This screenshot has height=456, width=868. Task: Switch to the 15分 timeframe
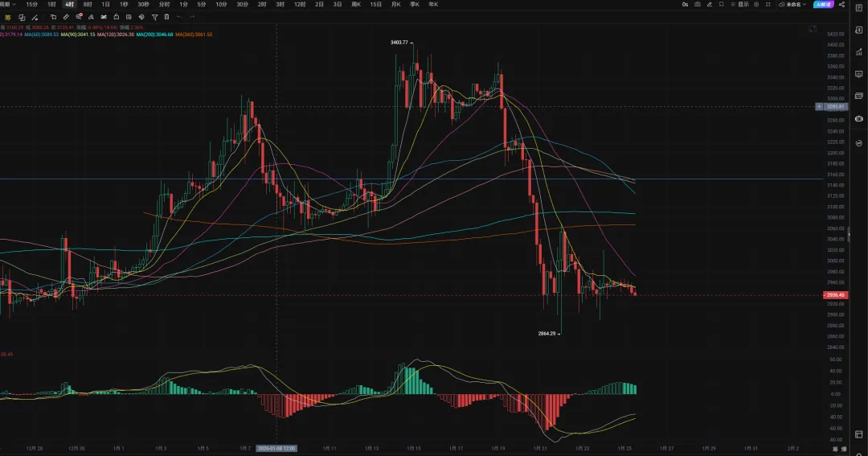pos(31,5)
